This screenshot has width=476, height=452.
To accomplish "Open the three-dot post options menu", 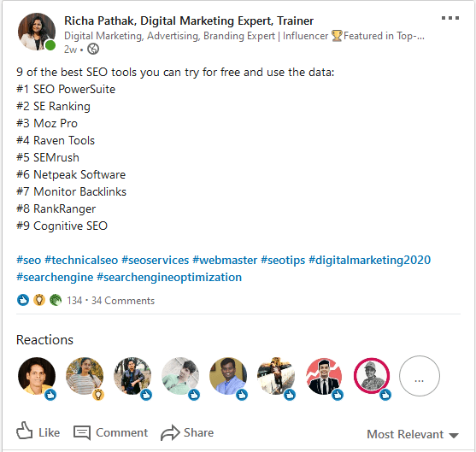I will [450, 18].
